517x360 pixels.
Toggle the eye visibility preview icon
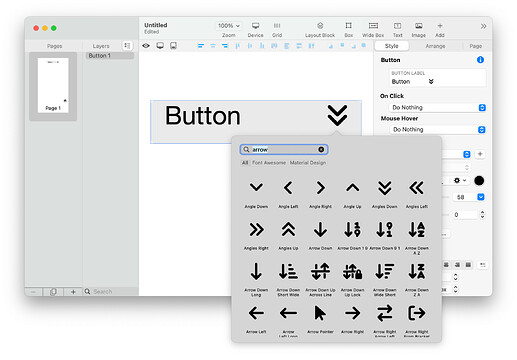[146, 46]
